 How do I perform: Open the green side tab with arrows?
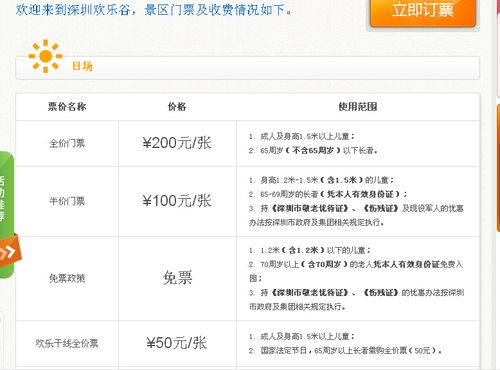coord(7,215)
